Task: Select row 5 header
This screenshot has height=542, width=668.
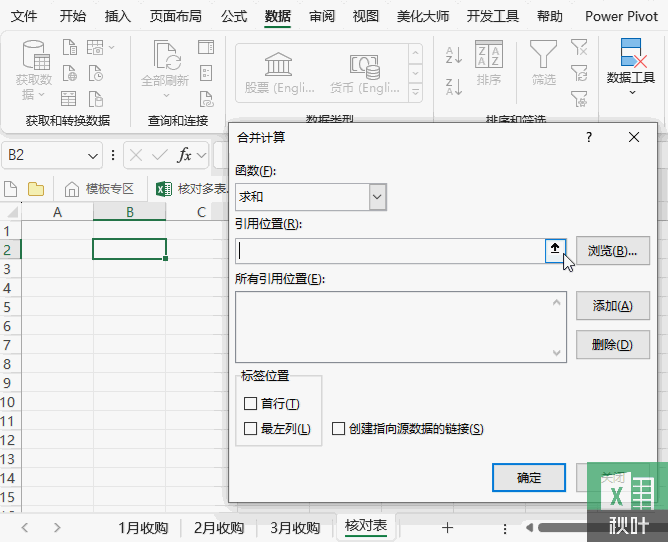Action: 9,307
